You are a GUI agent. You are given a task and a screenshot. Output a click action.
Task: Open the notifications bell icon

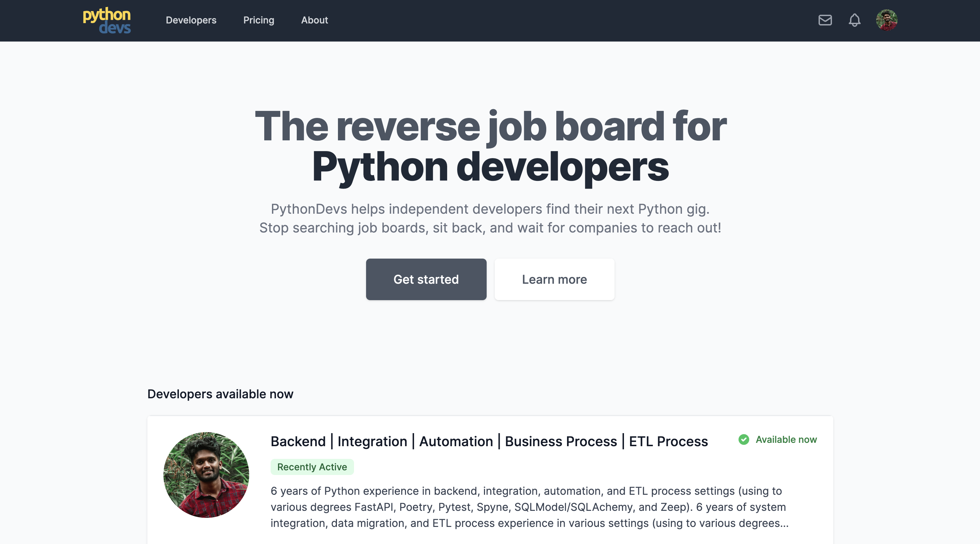[x=854, y=20]
